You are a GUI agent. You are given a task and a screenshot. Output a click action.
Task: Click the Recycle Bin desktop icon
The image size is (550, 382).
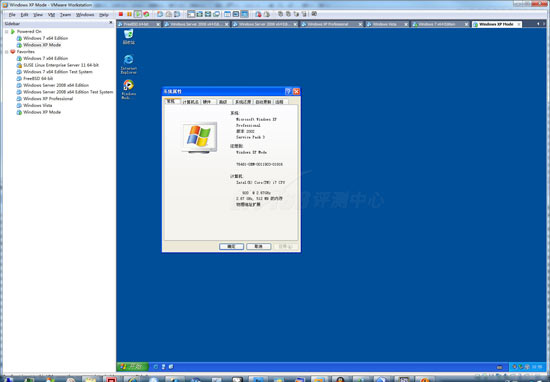(x=129, y=37)
